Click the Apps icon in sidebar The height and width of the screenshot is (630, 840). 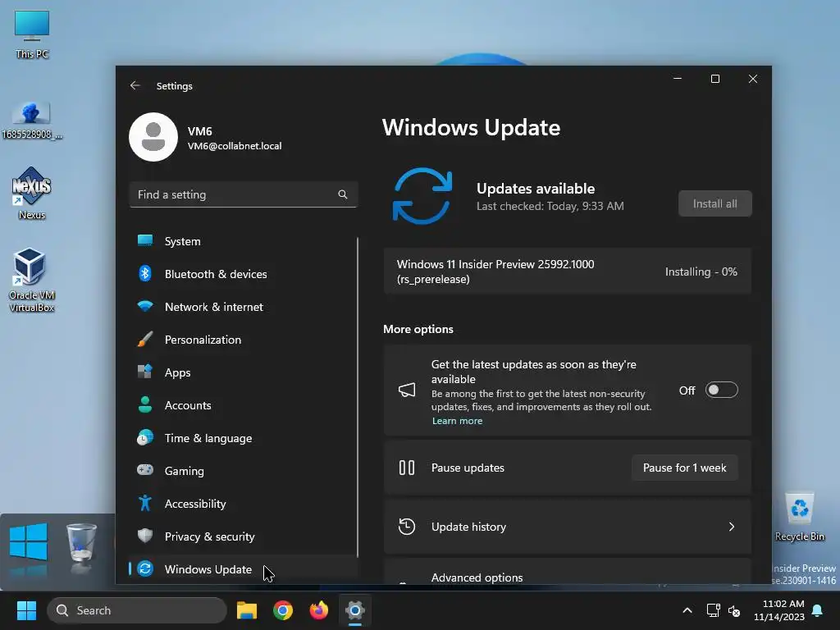click(145, 372)
